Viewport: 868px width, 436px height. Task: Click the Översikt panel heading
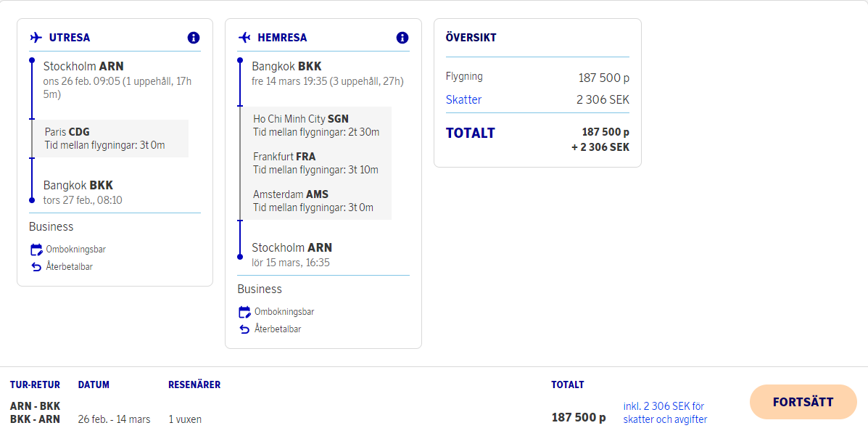(x=471, y=38)
